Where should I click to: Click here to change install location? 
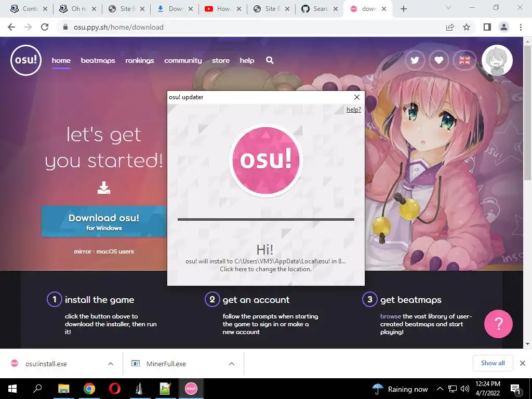click(265, 269)
